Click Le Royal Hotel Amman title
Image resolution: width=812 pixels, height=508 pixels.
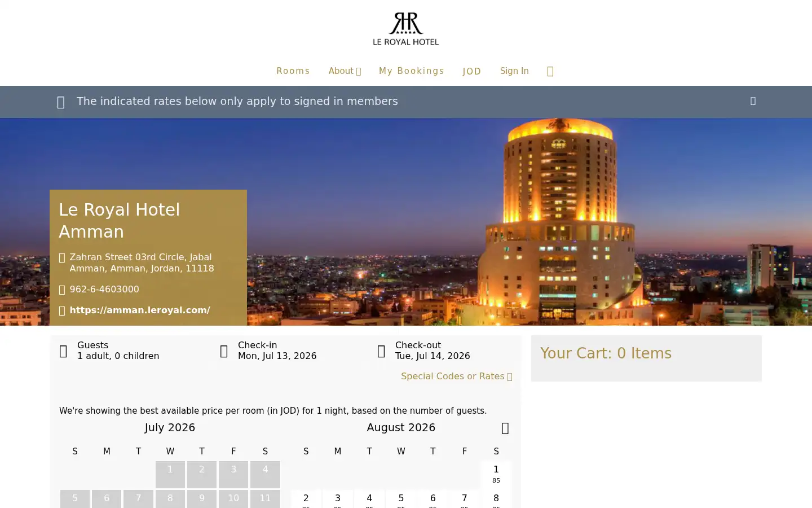[120, 221]
